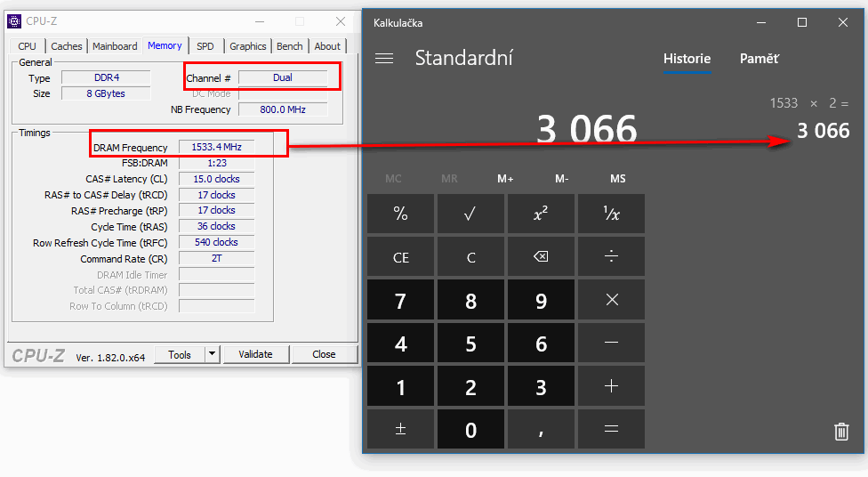The height and width of the screenshot is (477, 868).
Task: Click digit 2 on calculator
Action: click(470, 386)
